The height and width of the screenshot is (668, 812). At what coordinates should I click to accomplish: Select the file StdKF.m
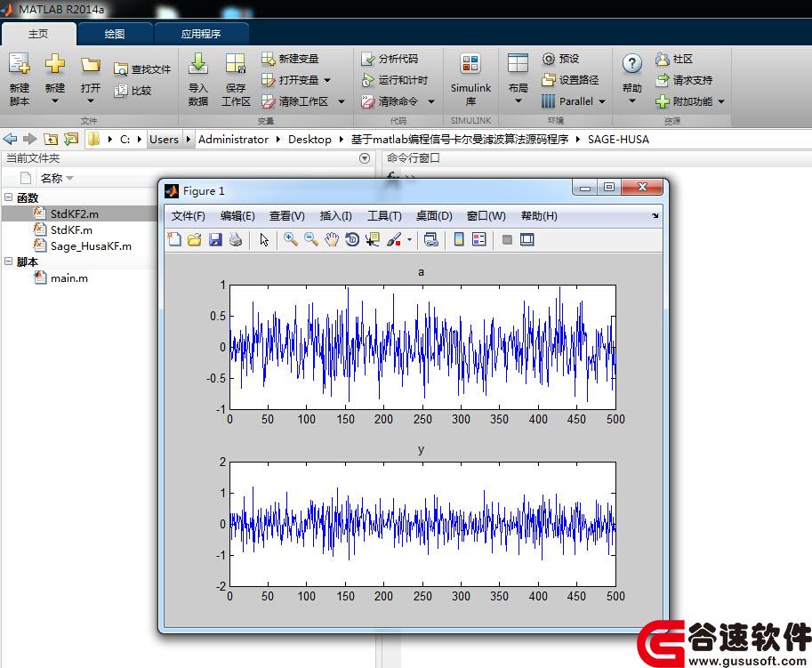click(x=71, y=229)
